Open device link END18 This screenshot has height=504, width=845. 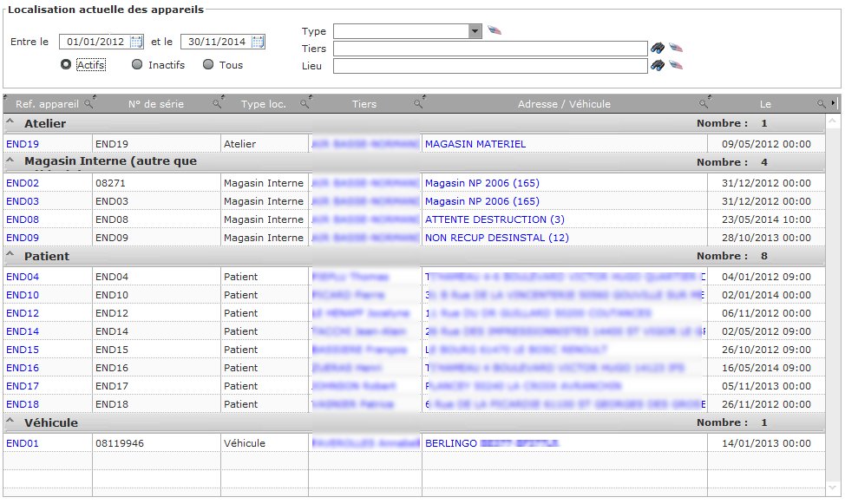pos(23,404)
